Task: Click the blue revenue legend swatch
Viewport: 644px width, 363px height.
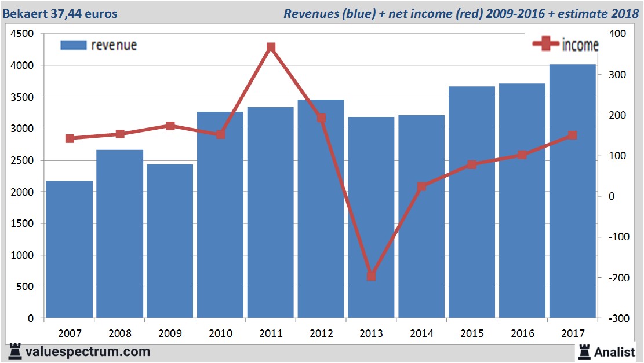Action: (x=74, y=45)
